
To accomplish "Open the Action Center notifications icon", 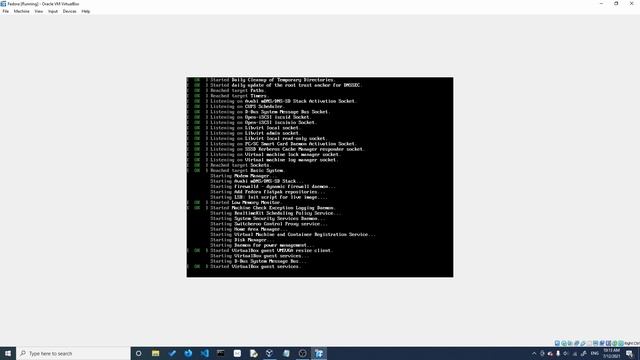I will point(629,353).
